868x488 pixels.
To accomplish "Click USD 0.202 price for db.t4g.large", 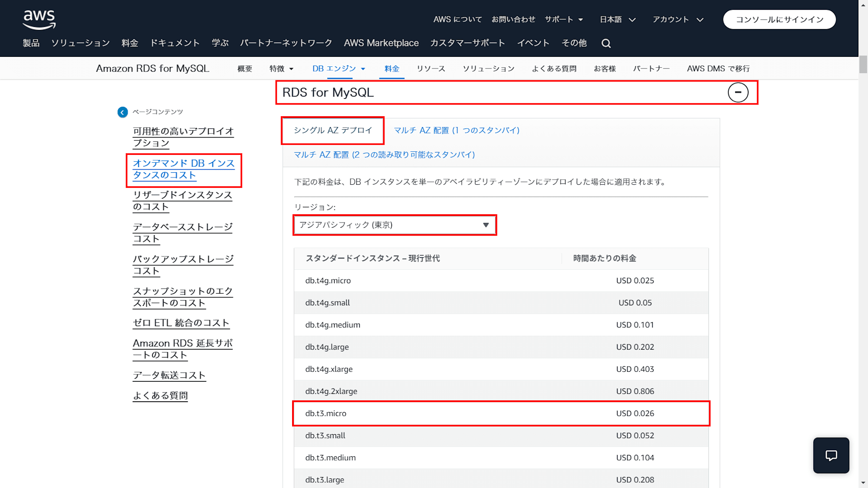I will pyautogui.click(x=635, y=347).
